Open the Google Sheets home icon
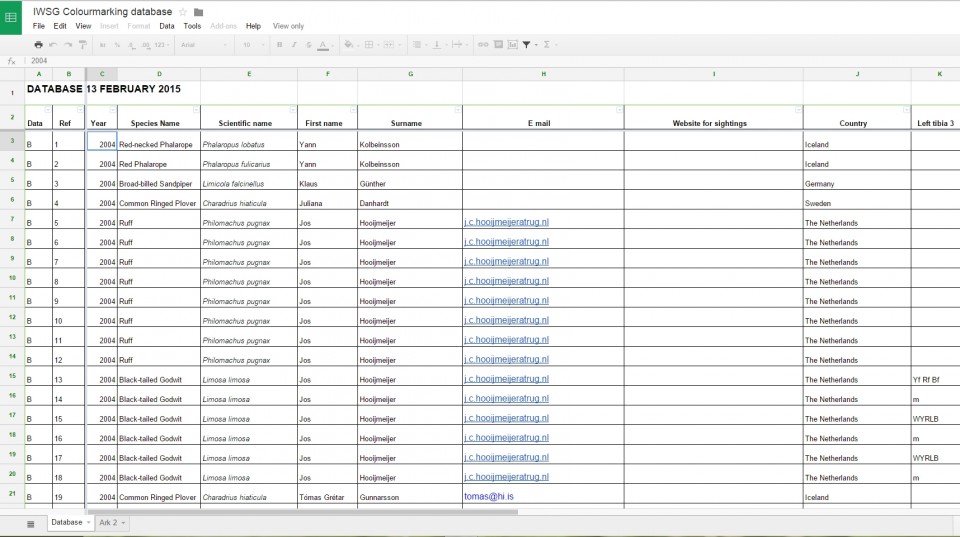Image resolution: width=960 pixels, height=537 pixels. coord(11,17)
